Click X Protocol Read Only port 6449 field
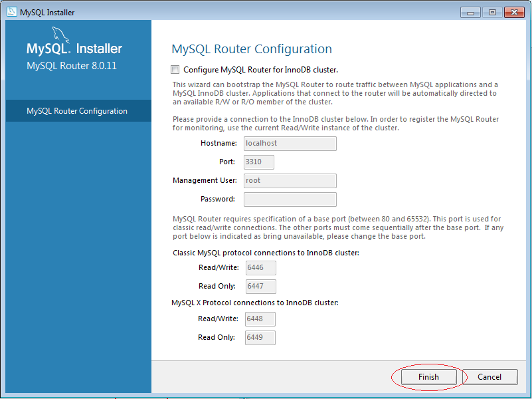The width and height of the screenshot is (532, 399). click(x=260, y=338)
